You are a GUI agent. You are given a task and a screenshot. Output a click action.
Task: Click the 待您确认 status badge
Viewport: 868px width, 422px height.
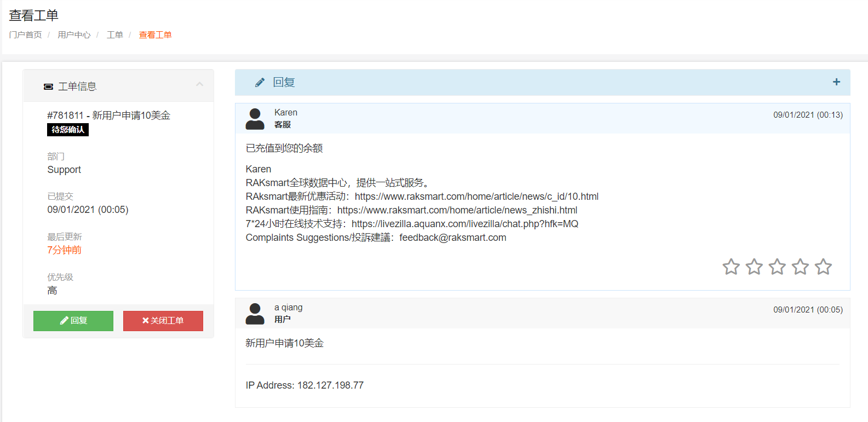coord(68,130)
